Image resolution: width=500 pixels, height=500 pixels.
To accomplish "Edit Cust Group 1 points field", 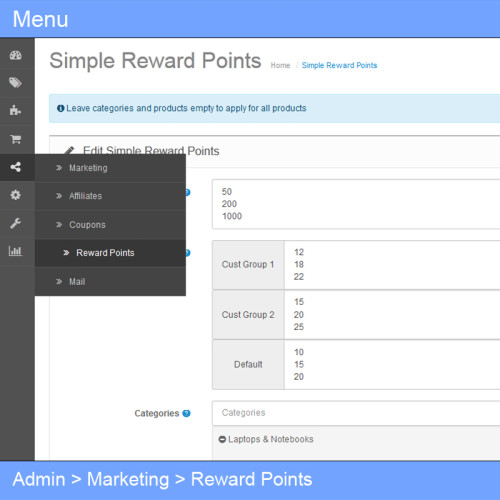I will pos(392,265).
